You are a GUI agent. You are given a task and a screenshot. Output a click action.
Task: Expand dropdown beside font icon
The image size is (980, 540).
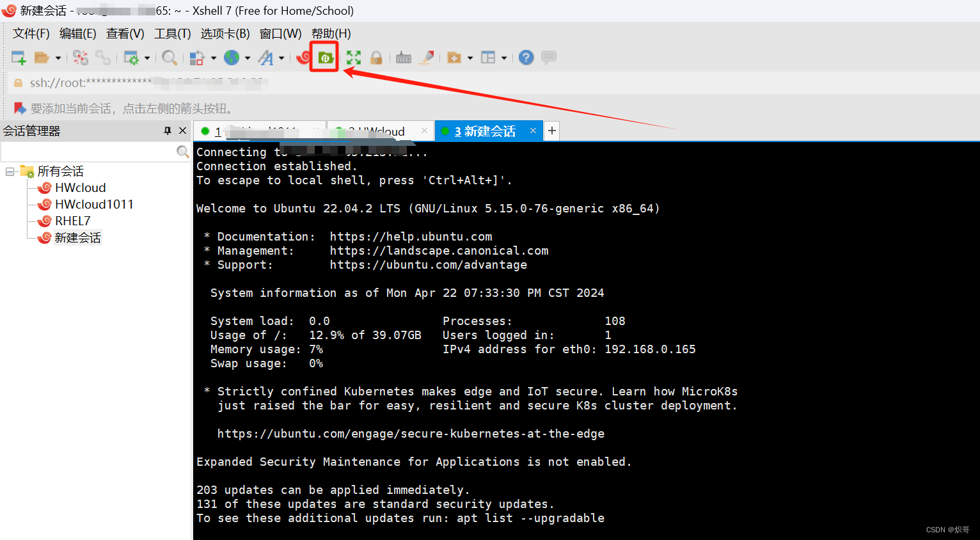(x=281, y=58)
